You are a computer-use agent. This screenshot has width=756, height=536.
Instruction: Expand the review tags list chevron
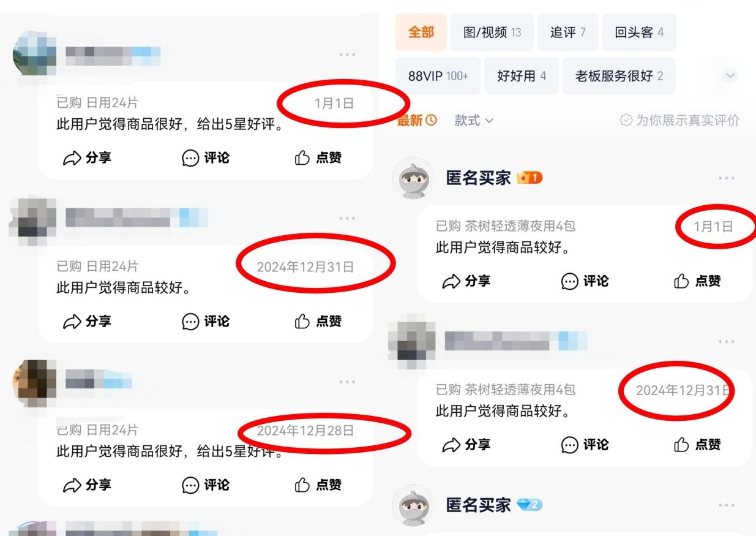[x=730, y=76]
